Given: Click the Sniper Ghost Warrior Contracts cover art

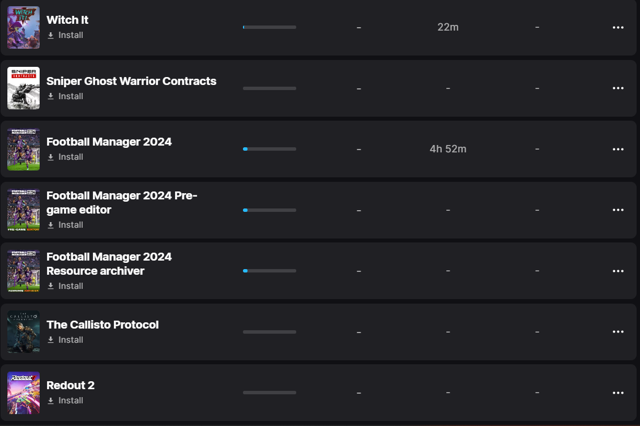Looking at the screenshot, I should 24,88.
